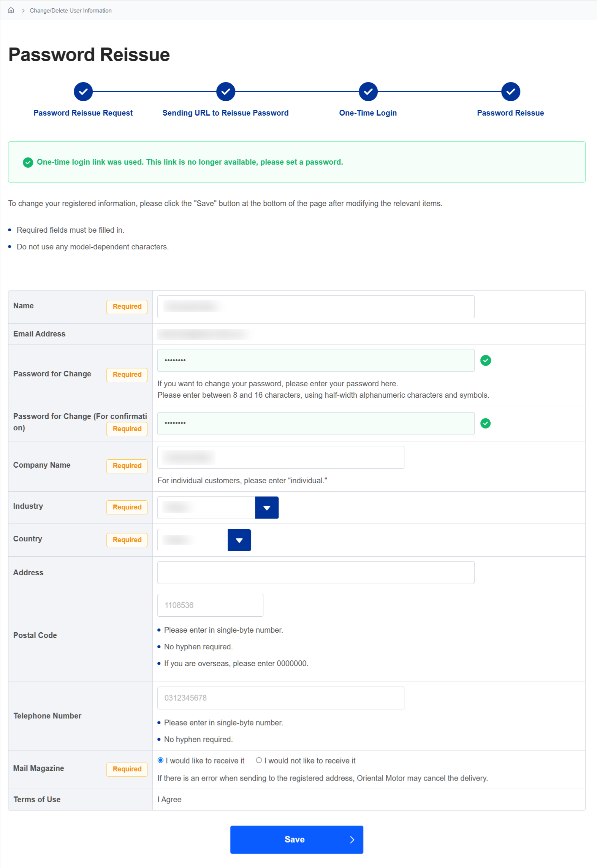Click validation checkmark beside confirmation password

tap(486, 424)
